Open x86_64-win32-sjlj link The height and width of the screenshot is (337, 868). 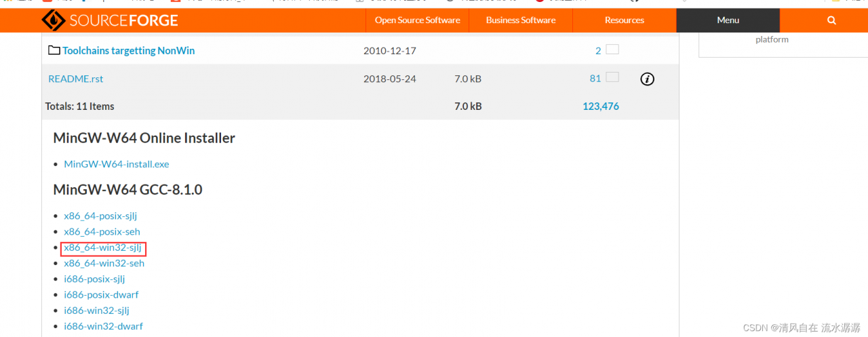(103, 247)
